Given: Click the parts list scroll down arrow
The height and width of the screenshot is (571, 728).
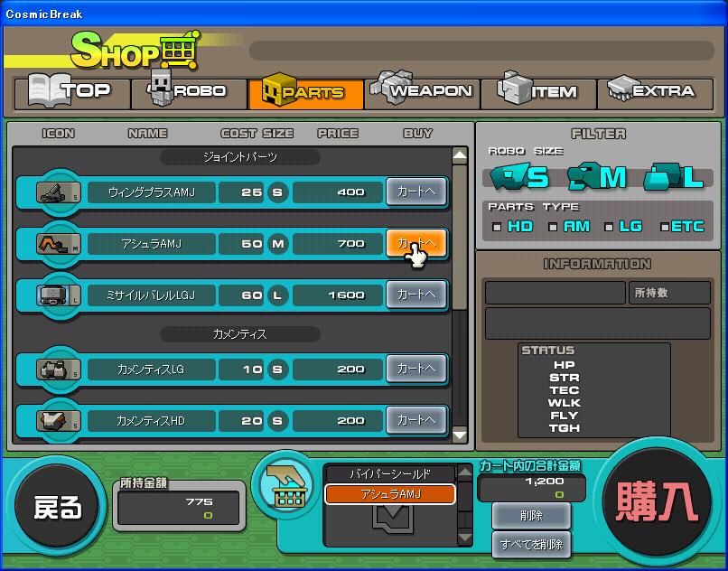Looking at the screenshot, I should pos(460,435).
